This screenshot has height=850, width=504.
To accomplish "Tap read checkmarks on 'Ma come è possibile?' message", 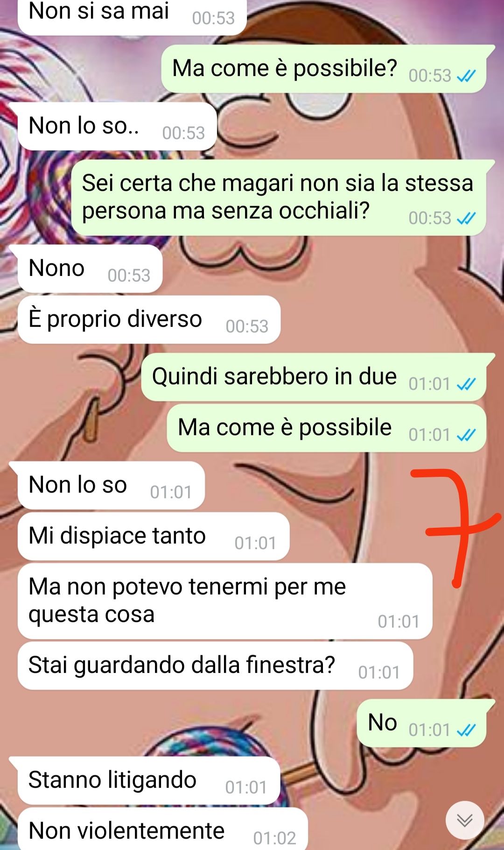I will click(466, 76).
